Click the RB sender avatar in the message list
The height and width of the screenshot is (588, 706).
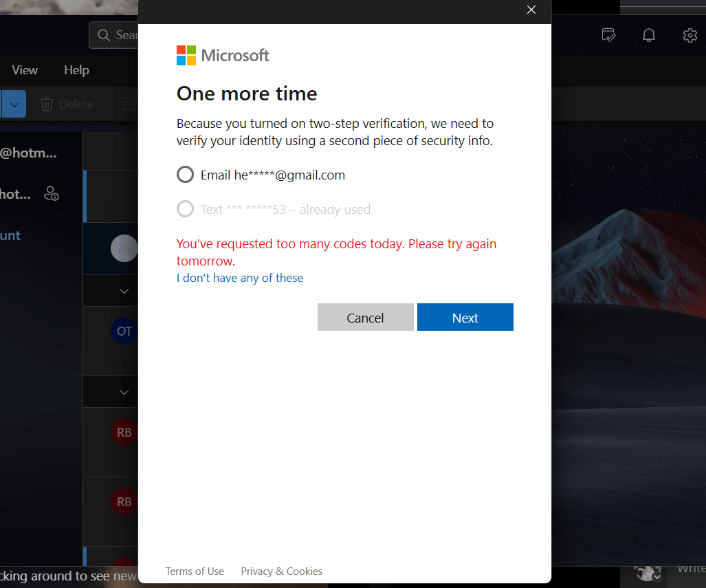tap(124, 433)
